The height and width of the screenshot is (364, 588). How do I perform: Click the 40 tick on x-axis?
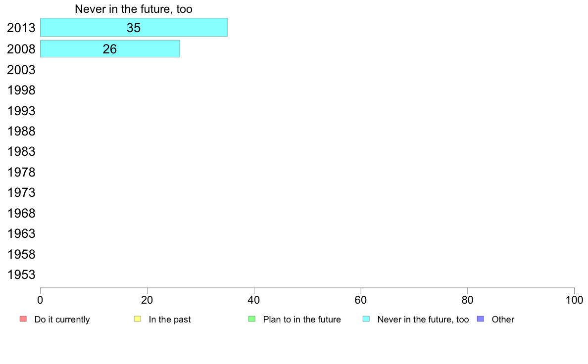254,300
